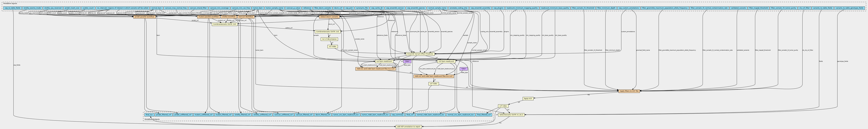
Task: Click the varscan_min_coverage input node
Action: click(219, 8)
